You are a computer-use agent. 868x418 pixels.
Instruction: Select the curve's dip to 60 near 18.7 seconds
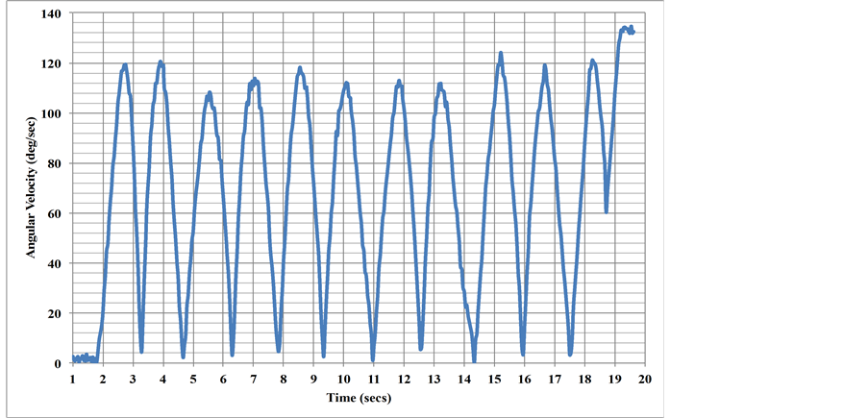tap(606, 209)
